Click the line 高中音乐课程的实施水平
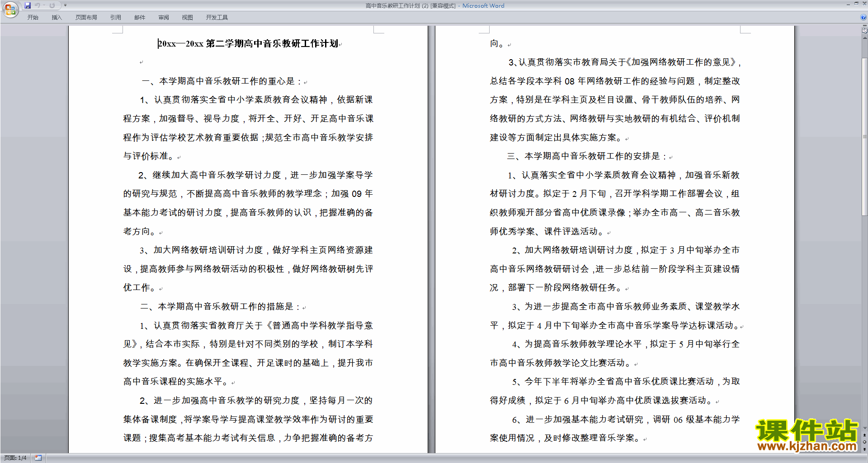The width and height of the screenshot is (868, 463). click(x=177, y=382)
